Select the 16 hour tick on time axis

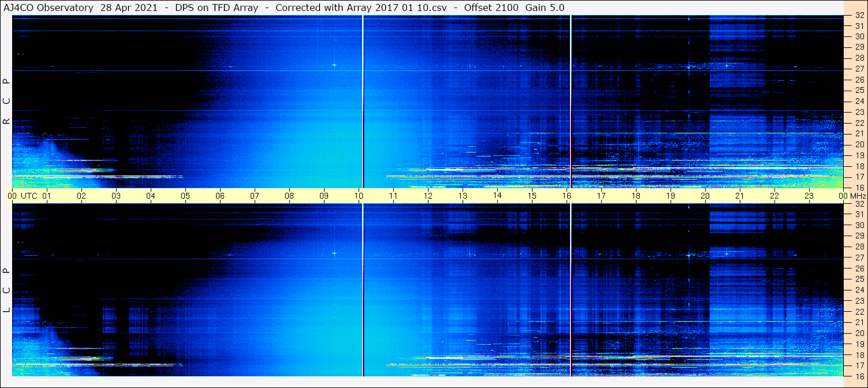[566, 196]
